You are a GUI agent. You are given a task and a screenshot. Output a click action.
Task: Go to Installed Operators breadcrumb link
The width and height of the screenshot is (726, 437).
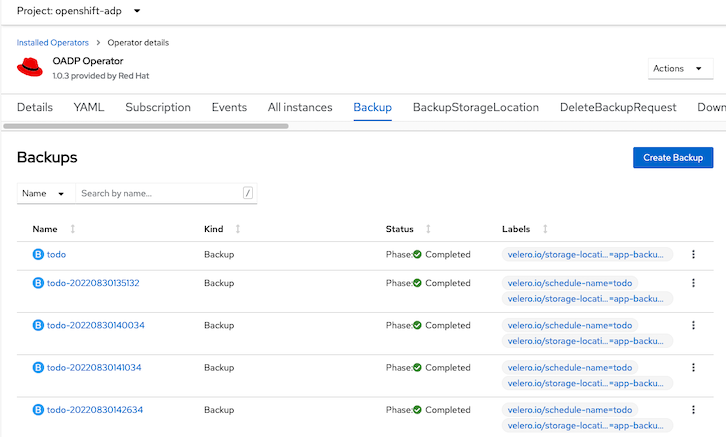53,43
